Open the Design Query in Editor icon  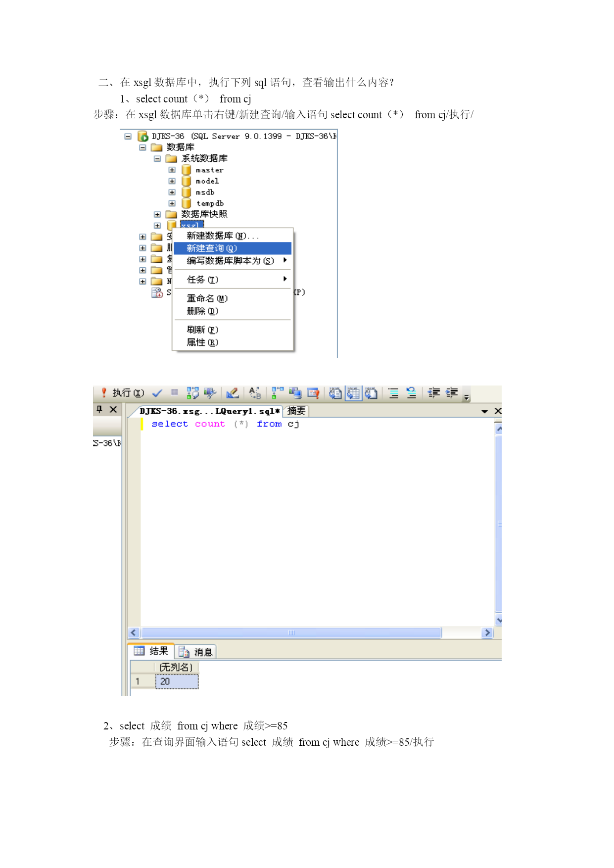pyautogui.click(x=233, y=393)
